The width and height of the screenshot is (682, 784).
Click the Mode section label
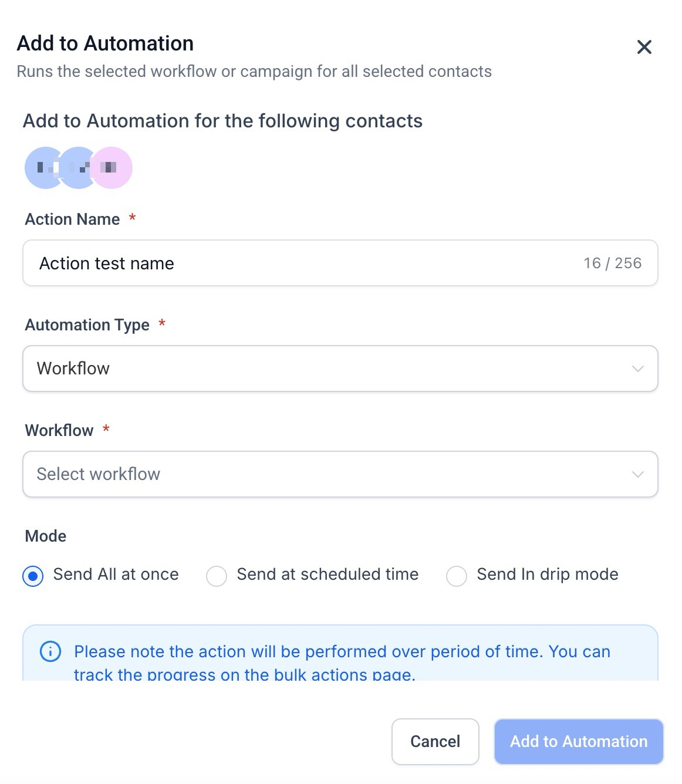pos(46,536)
